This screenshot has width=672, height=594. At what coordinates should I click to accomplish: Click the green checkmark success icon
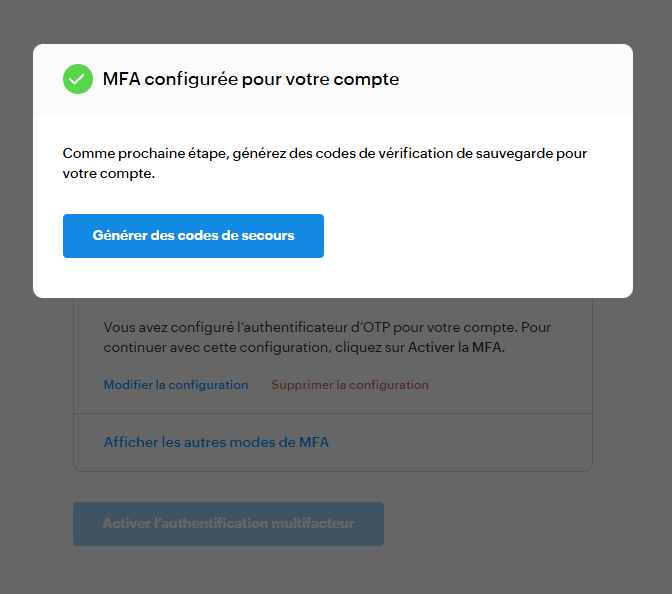click(78, 79)
